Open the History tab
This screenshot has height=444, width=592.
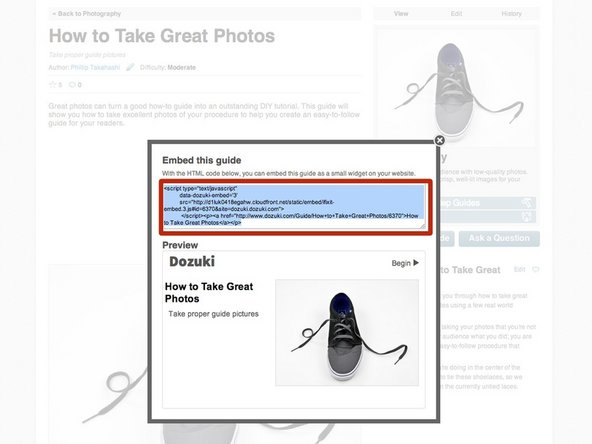click(511, 14)
